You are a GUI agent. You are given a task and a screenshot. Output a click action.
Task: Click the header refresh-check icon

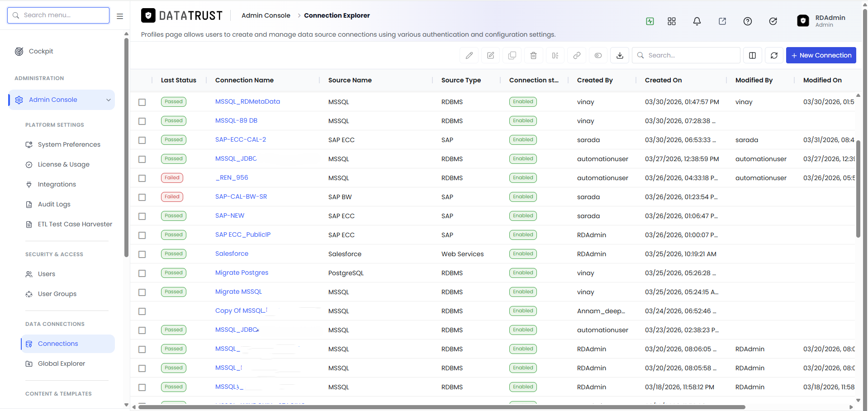coord(773,21)
